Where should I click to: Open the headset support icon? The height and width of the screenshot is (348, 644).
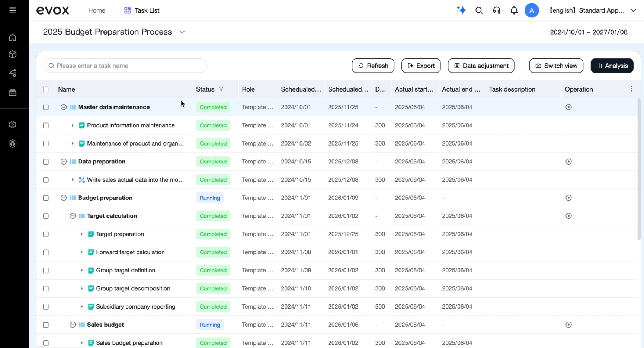[497, 10]
